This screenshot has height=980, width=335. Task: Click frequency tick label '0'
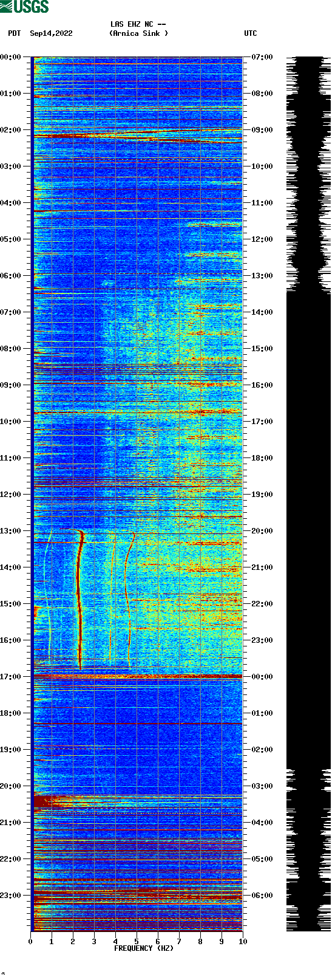30,942
